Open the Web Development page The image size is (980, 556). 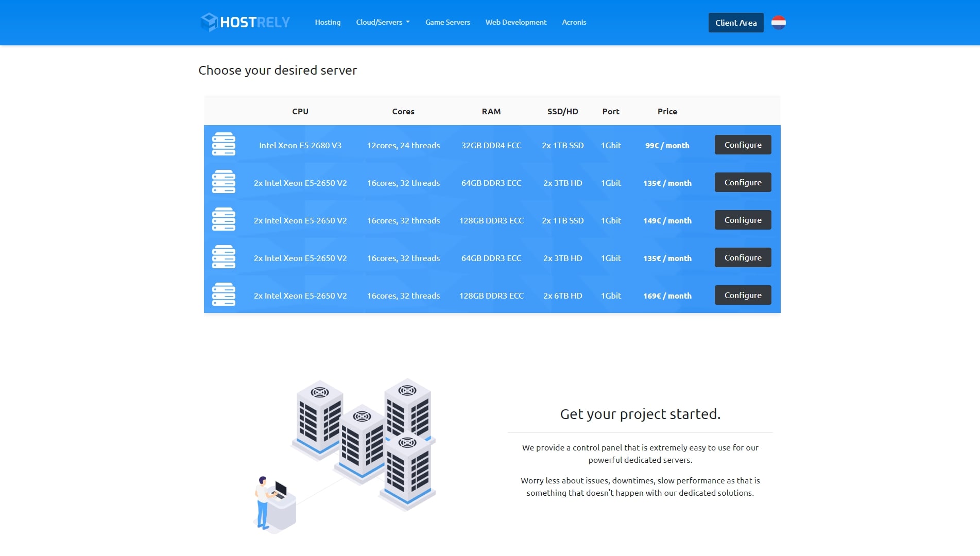coord(515,22)
